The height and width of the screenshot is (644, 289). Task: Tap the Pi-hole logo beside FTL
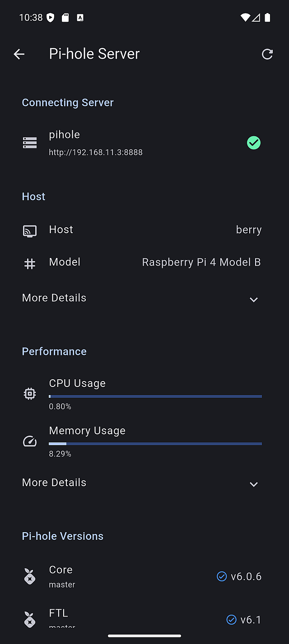click(x=30, y=619)
